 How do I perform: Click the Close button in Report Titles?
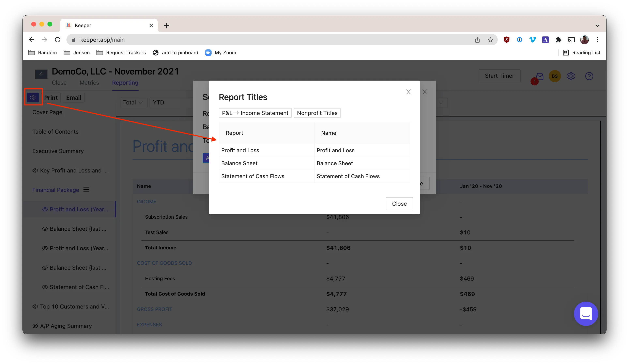tap(399, 204)
